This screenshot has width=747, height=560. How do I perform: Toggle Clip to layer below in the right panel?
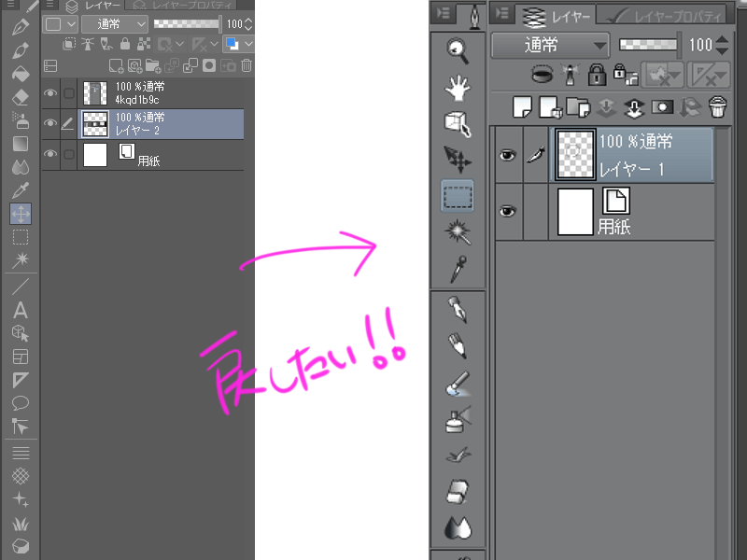pyautogui.click(x=543, y=75)
